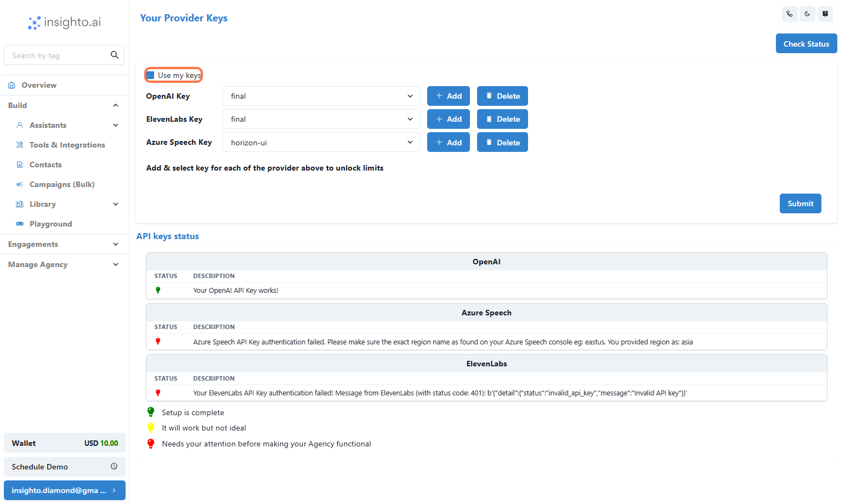Image resolution: width=845 pixels, height=504 pixels.
Task: Click 'Your OpenAI API Key works!' text
Action: pos(236,291)
